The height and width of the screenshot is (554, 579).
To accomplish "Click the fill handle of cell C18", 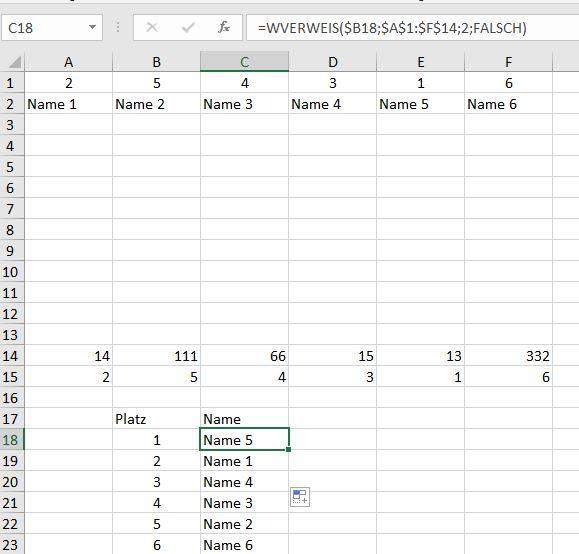I will tap(288, 449).
